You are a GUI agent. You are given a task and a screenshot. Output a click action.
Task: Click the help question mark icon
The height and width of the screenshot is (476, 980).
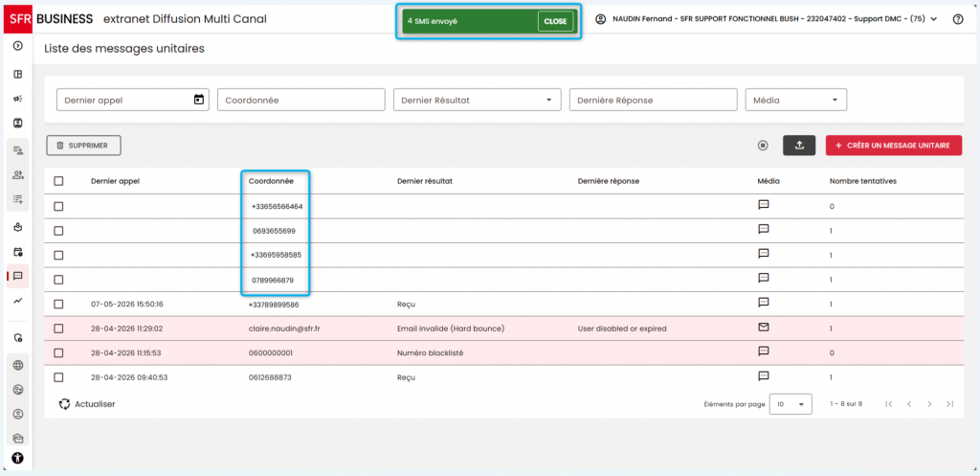[957, 19]
